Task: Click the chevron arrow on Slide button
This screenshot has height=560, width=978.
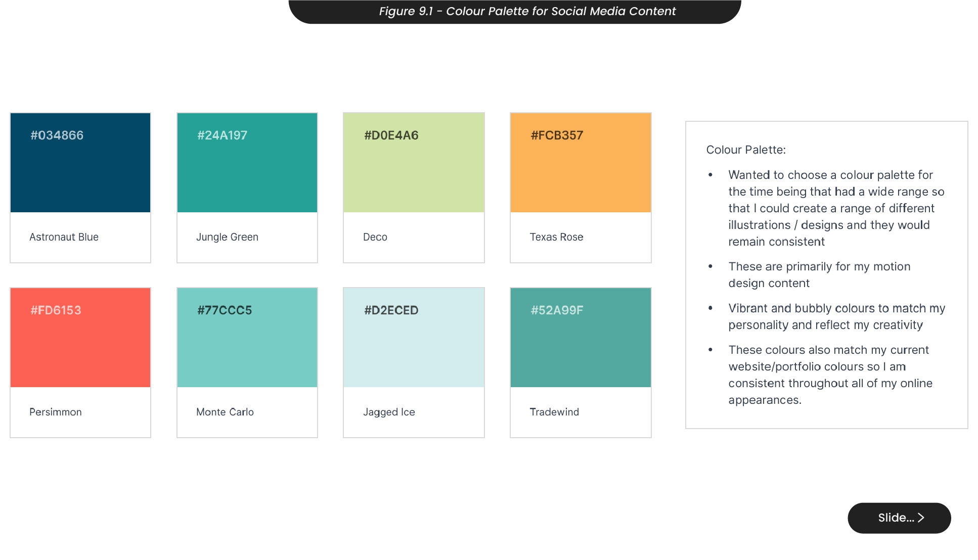Action: (x=921, y=518)
